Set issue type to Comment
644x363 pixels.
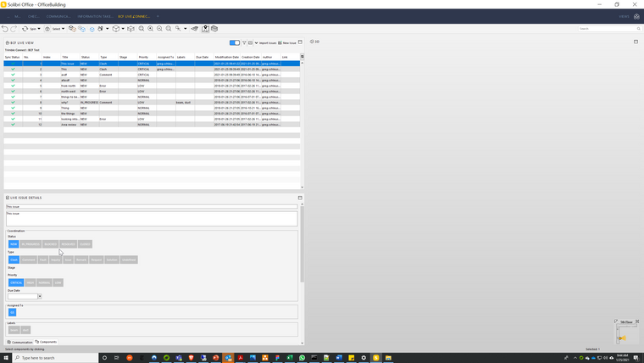click(28, 260)
